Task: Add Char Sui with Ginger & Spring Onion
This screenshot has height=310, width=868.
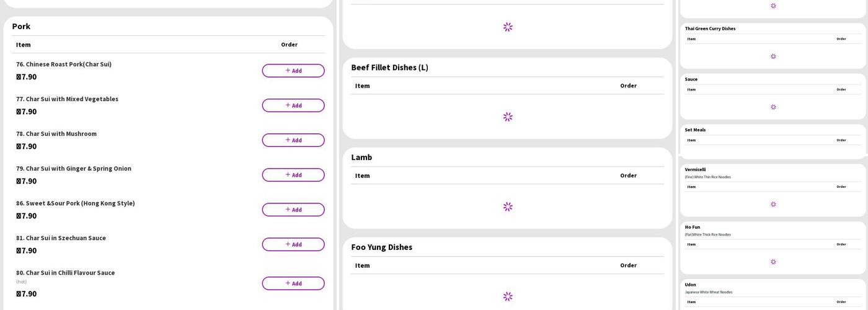Action: click(293, 175)
